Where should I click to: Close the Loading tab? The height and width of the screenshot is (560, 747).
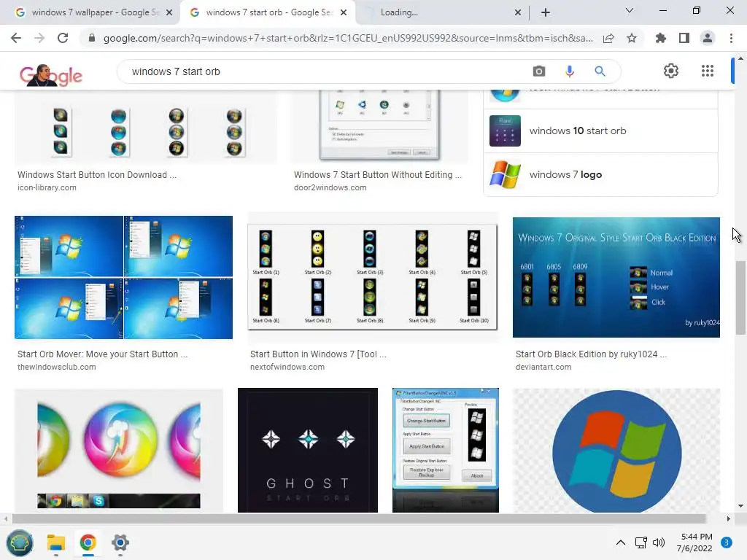[x=518, y=13]
